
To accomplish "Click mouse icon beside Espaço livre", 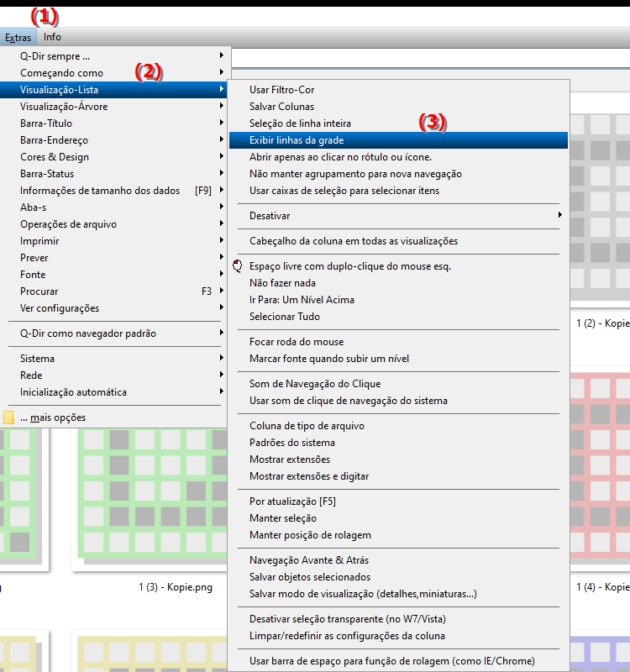I will 238,266.
